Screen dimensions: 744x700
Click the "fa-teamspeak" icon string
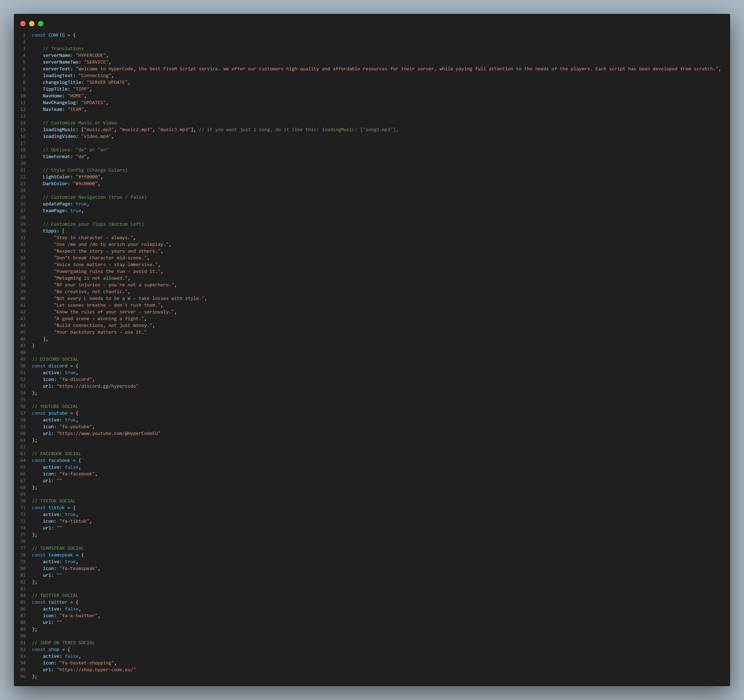(78, 568)
